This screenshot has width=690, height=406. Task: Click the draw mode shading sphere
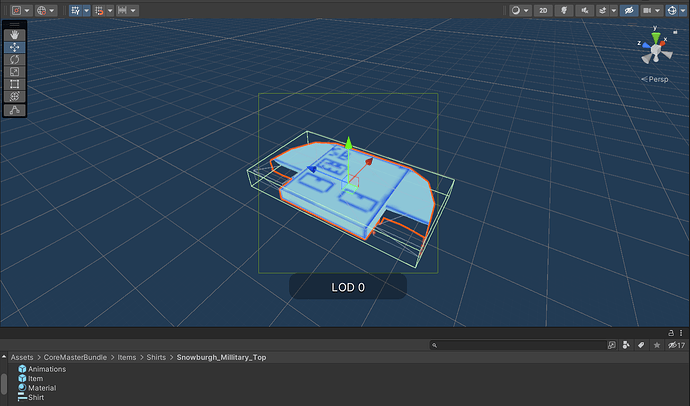pyautogui.click(x=516, y=11)
